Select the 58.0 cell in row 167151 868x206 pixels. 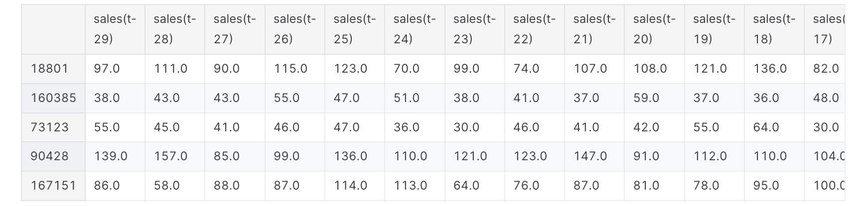166,186
